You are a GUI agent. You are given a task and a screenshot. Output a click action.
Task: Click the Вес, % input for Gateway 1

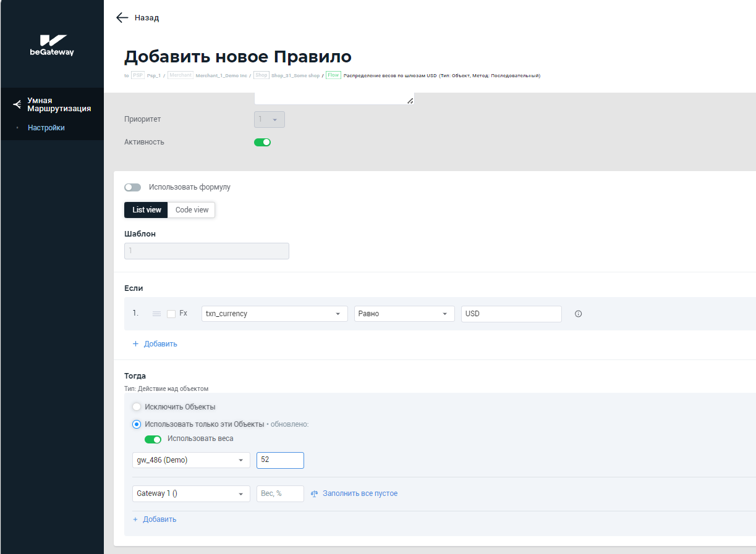280,493
